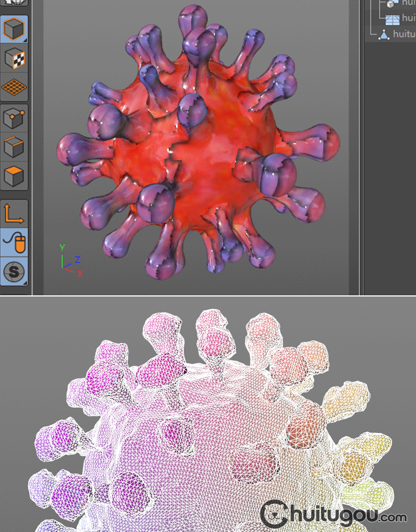Click the deformer grid icon in object list
This screenshot has height=532, width=416.
(x=392, y=19)
